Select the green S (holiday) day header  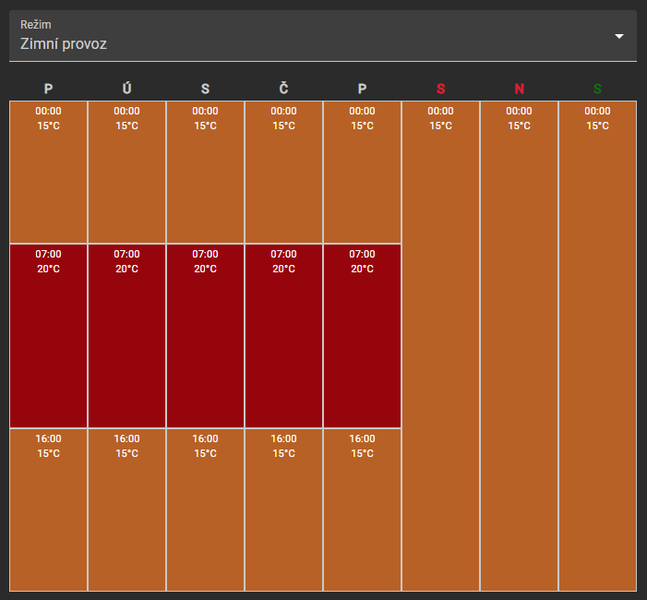pyautogui.click(x=597, y=89)
